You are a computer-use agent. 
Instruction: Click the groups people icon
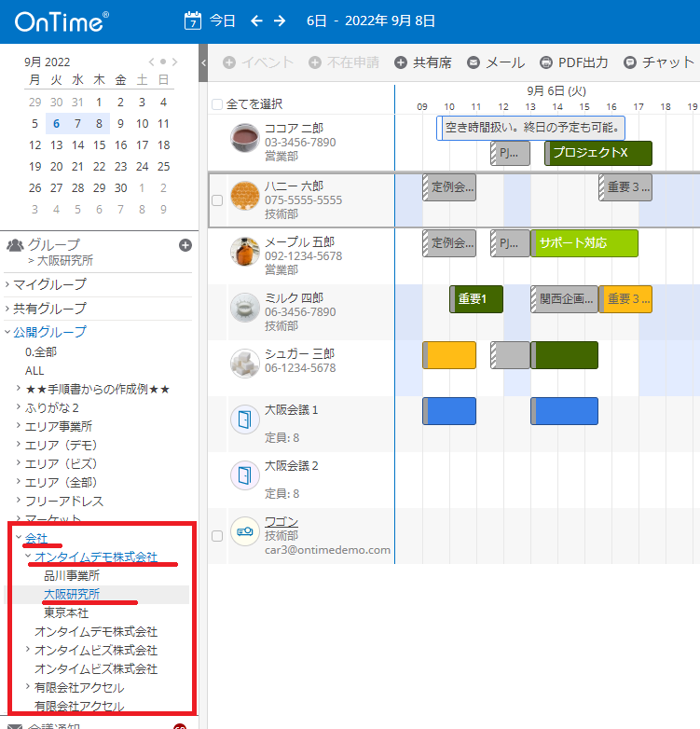pos(15,245)
